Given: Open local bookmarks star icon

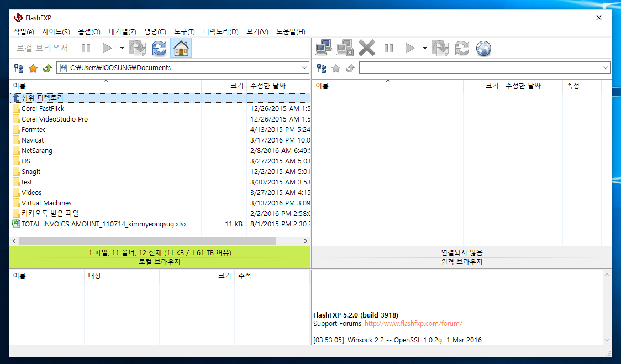Looking at the screenshot, I should (33, 68).
